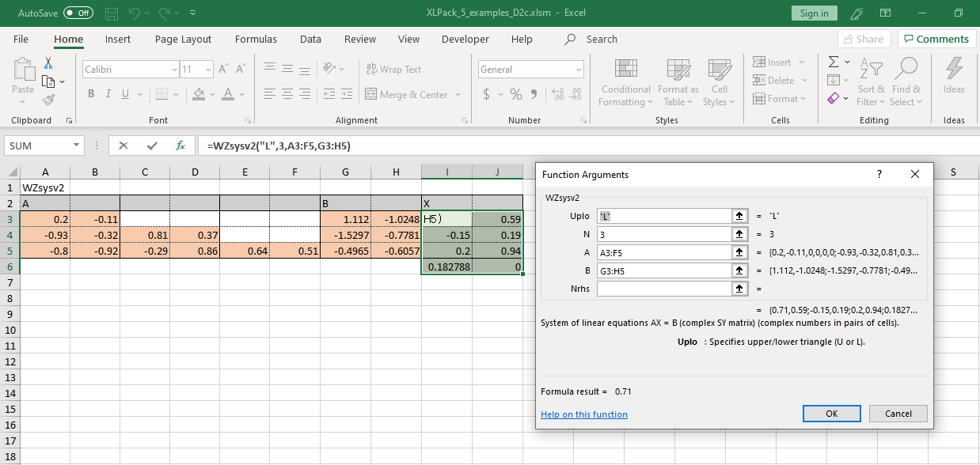Click the Comma Style icon
The width and height of the screenshot is (980, 465).
pyautogui.click(x=534, y=94)
